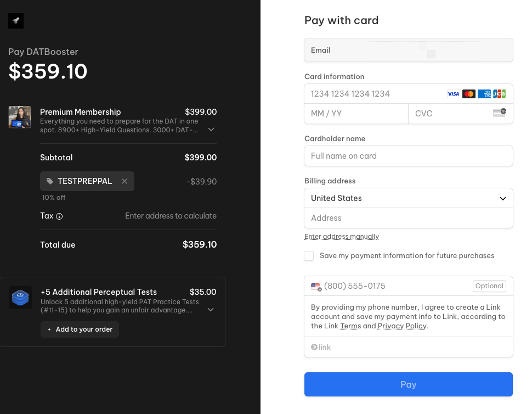Click the CVC card hint icon
This screenshot has height=414, width=532.
click(499, 113)
